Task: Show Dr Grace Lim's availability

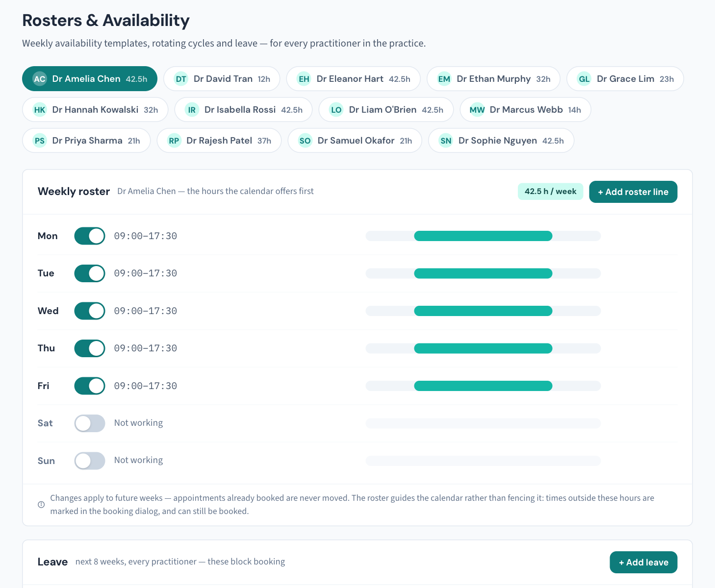Action: [625, 79]
